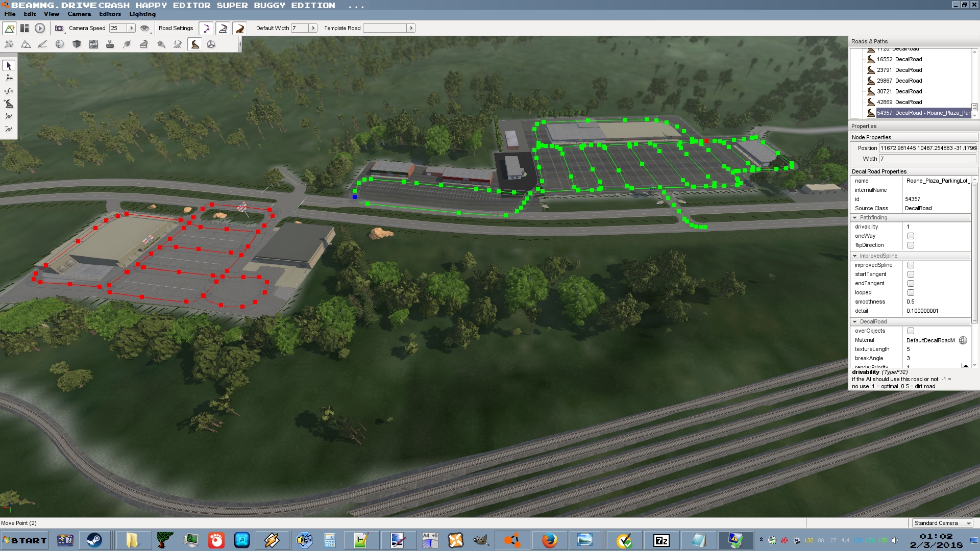Viewport: 980px width, 551px height.
Task: Toggle the flipDirection checkbox
Action: click(911, 245)
